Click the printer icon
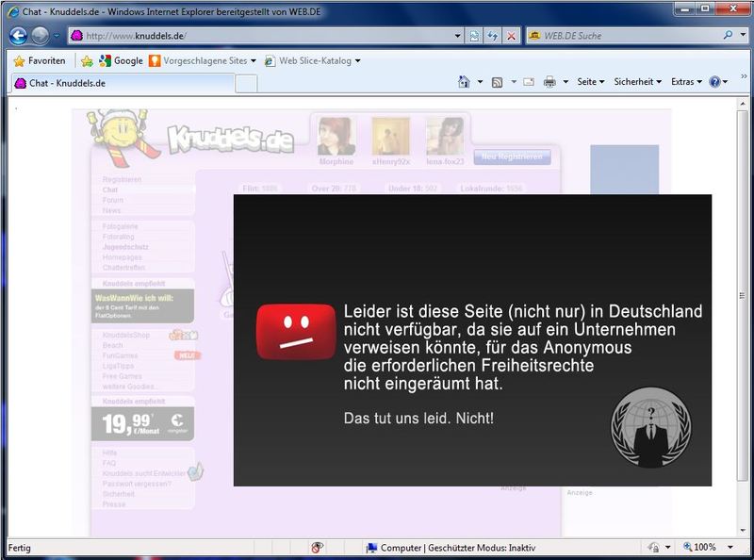 549,82
